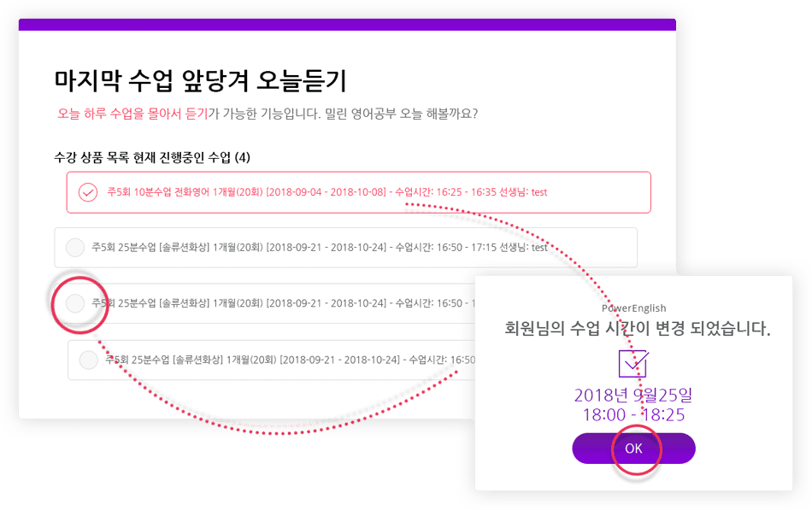This screenshot has width=812, height=510.
Task: Click the checkmark icon in PowerEnglish popup
Action: click(633, 363)
